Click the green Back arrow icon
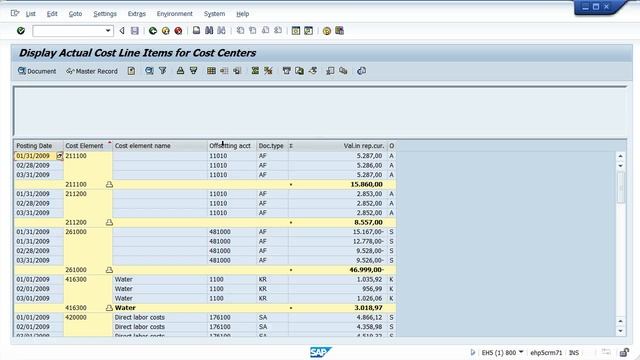640x360 pixels. tap(153, 31)
